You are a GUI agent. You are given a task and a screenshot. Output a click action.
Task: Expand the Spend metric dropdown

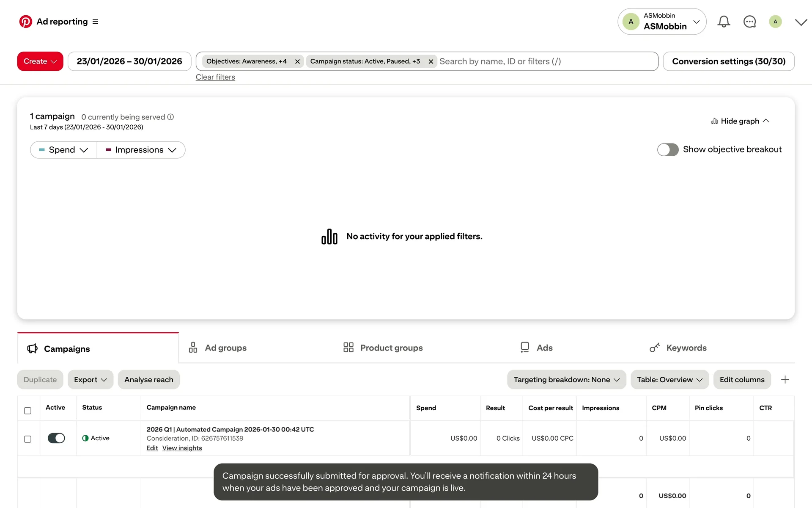coord(64,150)
